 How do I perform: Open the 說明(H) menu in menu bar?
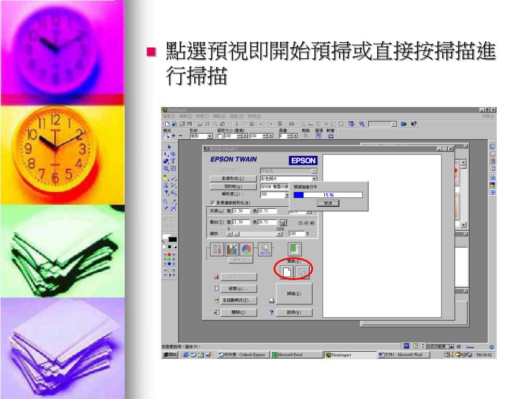pyautogui.click(x=255, y=116)
